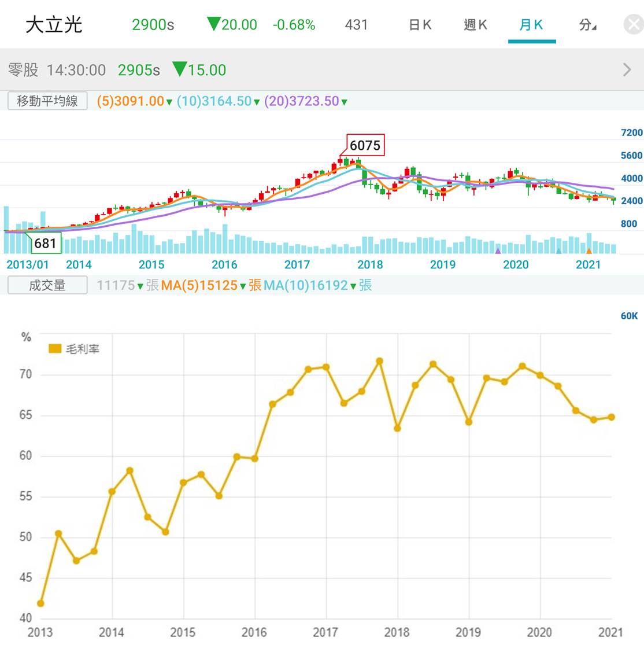Click the orange triangle marker near 2021
Viewport: 644px width, 652px height.
[589, 251]
